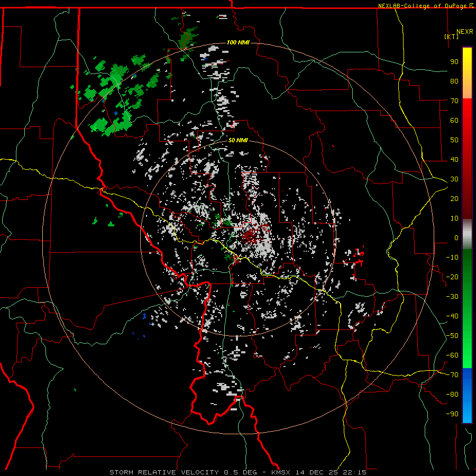
Task: Click the 50 value on the velocity scale
Action: click(454, 140)
